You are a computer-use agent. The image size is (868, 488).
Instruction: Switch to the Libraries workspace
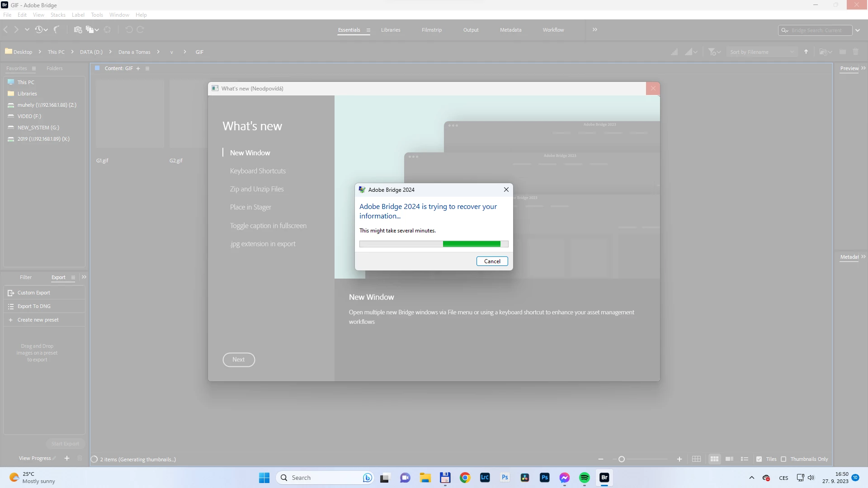[391, 30]
